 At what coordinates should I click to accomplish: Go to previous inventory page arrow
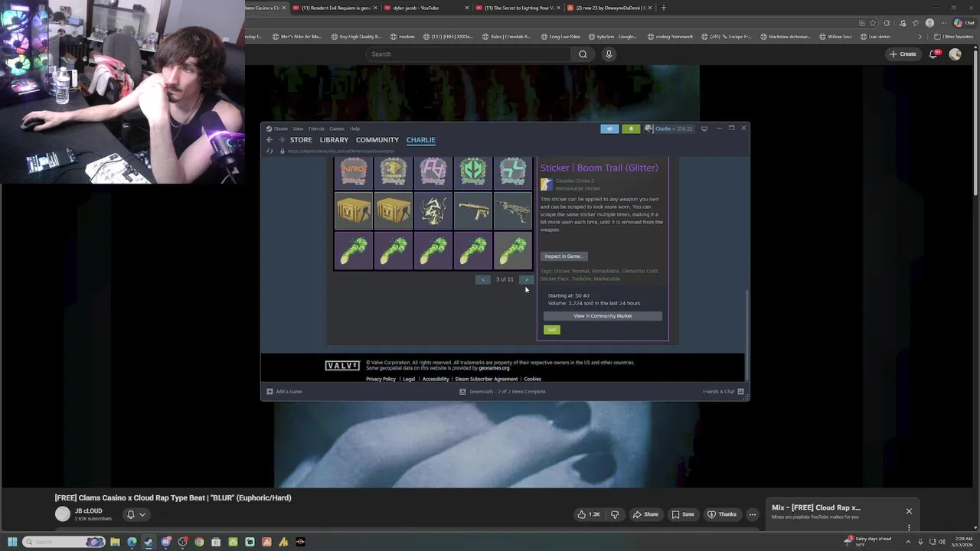coord(482,279)
